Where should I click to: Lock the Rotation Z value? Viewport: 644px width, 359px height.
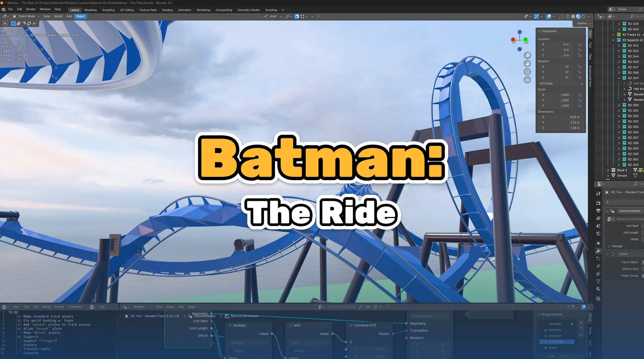(x=579, y=77)
